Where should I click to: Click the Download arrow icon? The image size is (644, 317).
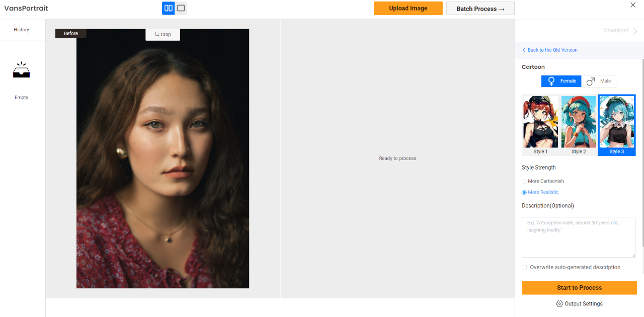635,31
